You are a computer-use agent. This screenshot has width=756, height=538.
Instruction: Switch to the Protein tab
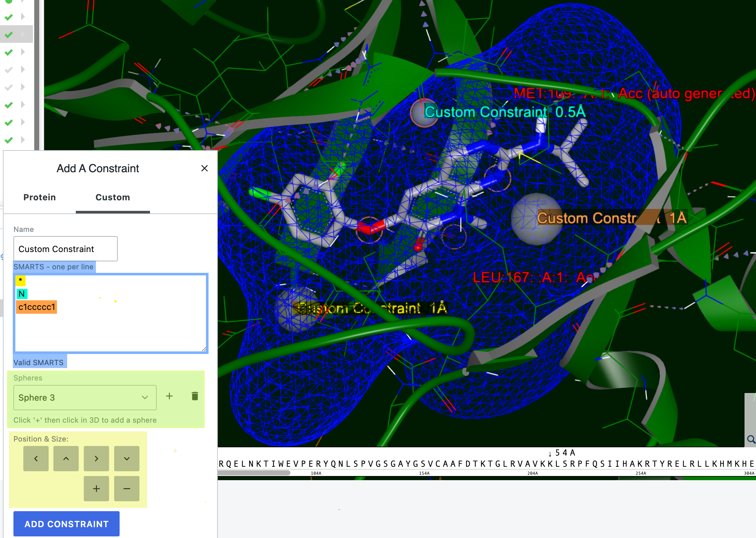(x=39, y=197)
